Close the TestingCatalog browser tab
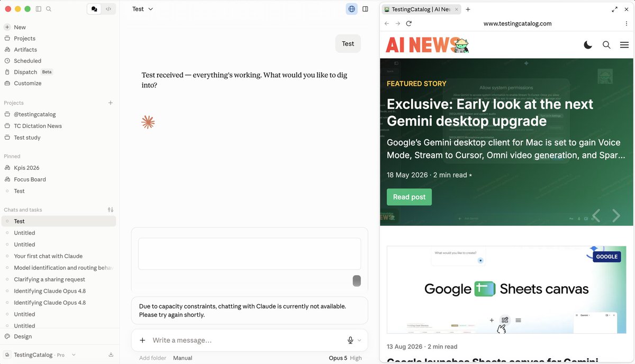The width and height of the screenshot is (635, 364). tap(457, 9)
